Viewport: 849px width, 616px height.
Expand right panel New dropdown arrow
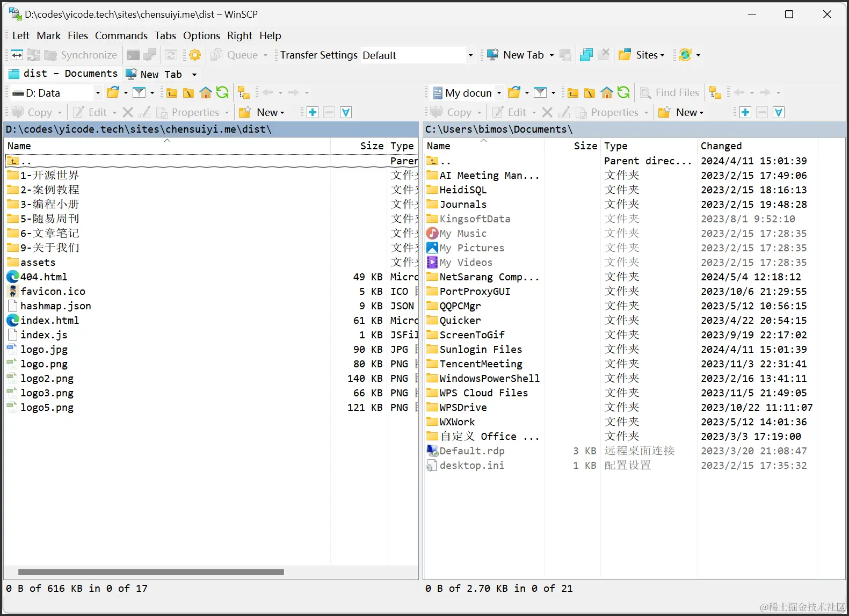point(701,113)
